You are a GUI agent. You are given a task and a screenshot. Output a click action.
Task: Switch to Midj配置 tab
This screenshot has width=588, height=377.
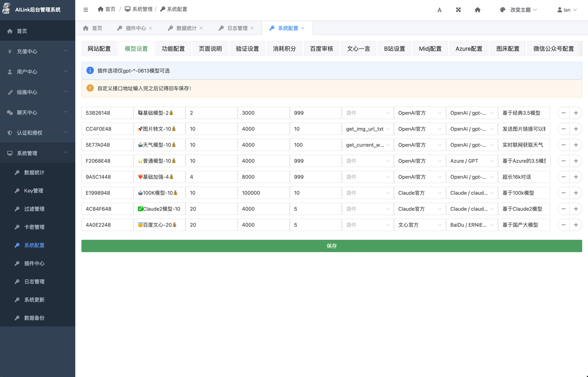tap(430, 49)
